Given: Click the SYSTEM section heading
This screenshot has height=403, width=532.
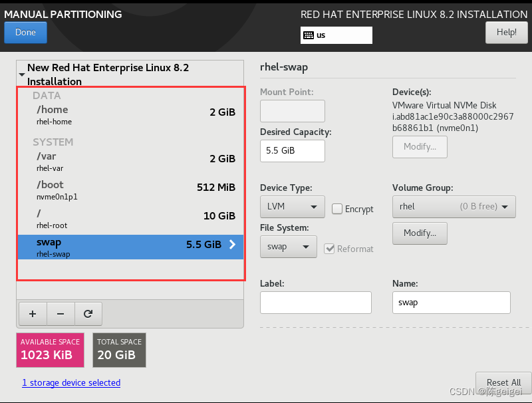Looking at the screenshot, I should (53, 142).
